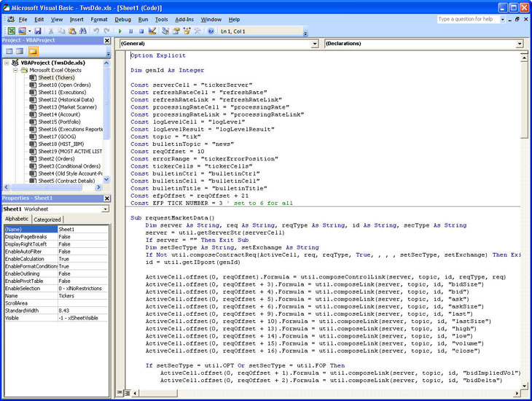Open Visual Basic Help icon
The width and height of the screenshot is (532, 401).
click(211, 31)
